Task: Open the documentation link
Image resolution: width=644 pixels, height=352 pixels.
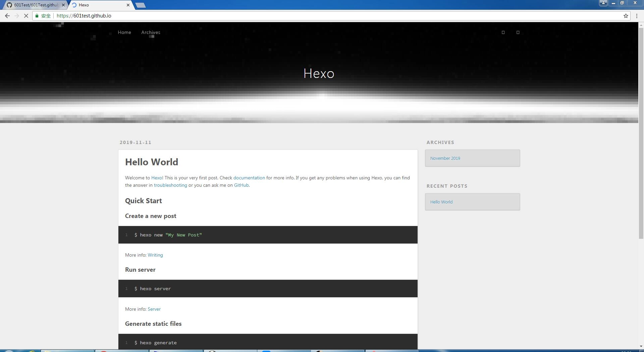Action: pyautogui.click(x=249, y=178)
